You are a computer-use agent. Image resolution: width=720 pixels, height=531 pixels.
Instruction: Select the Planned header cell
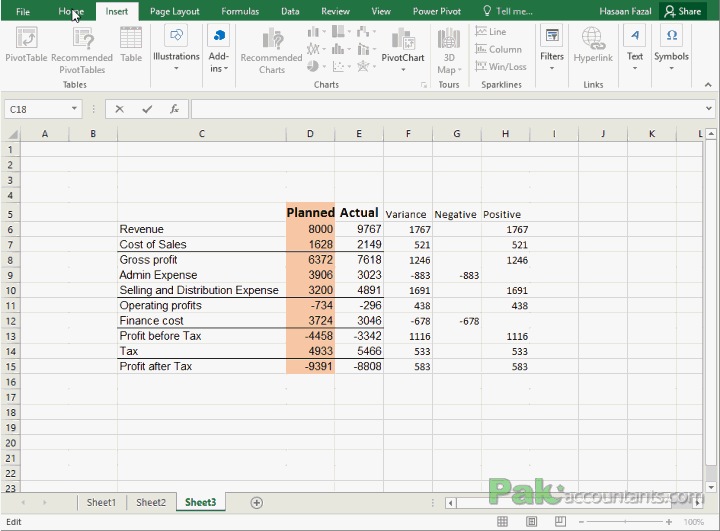(310, 212)
